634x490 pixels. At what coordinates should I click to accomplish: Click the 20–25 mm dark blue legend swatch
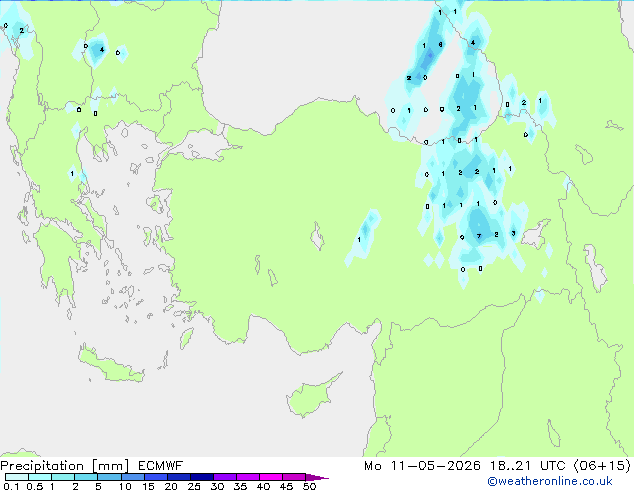[x=178, y=477]
